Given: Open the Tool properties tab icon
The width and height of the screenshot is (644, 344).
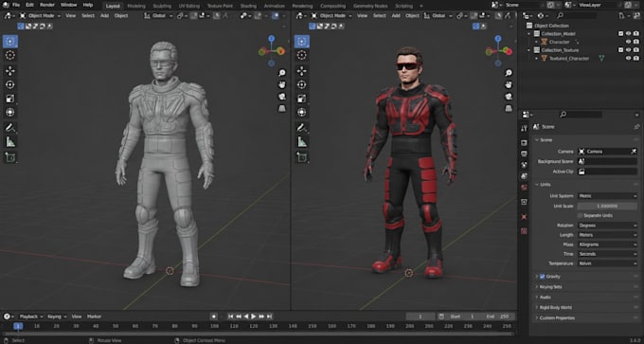Looking at the screenshot, I should pyautogui.click(x=524, y=128).
